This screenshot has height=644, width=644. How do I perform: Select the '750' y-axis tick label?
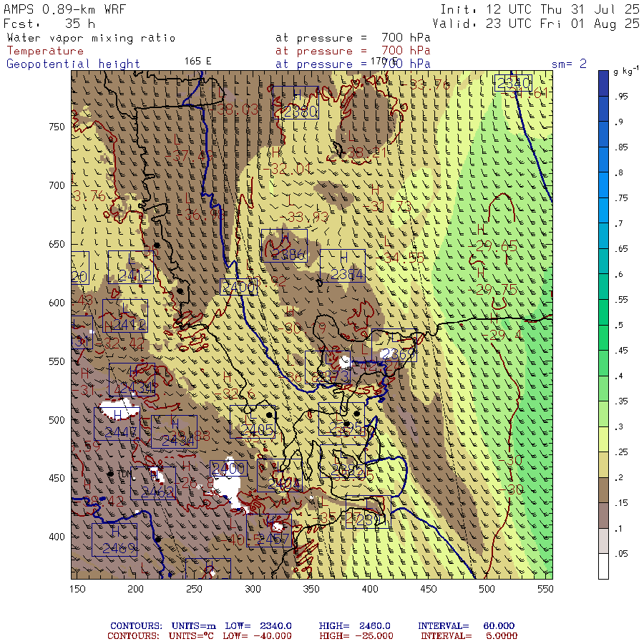pos(57,127)
